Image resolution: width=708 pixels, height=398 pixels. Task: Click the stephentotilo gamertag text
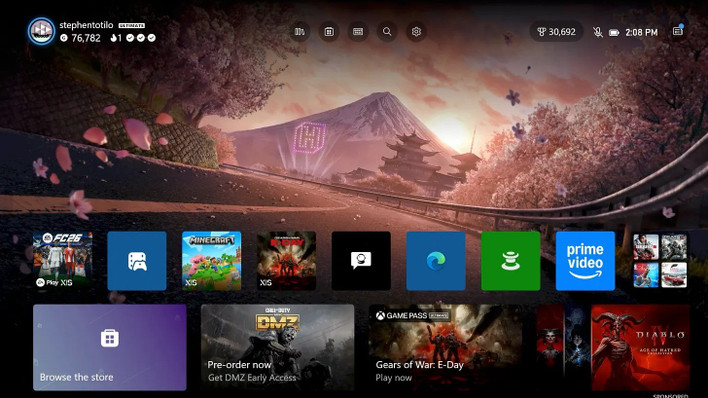coord(86,25)
